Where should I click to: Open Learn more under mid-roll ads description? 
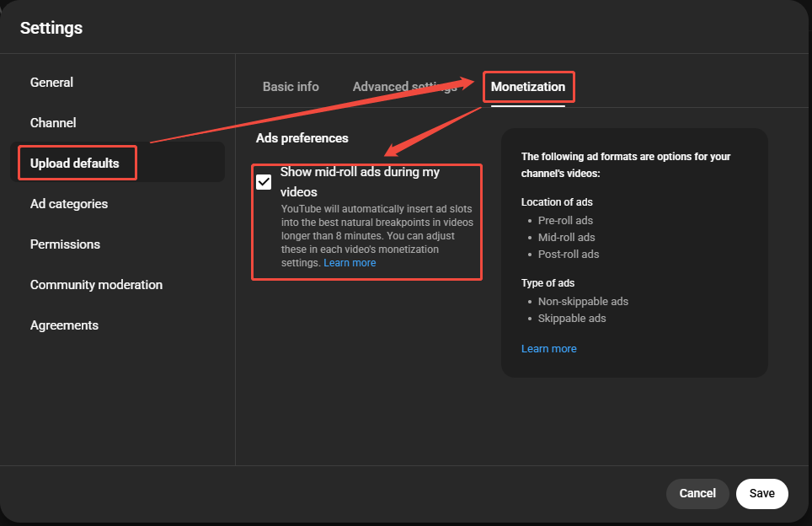point(350,262)
